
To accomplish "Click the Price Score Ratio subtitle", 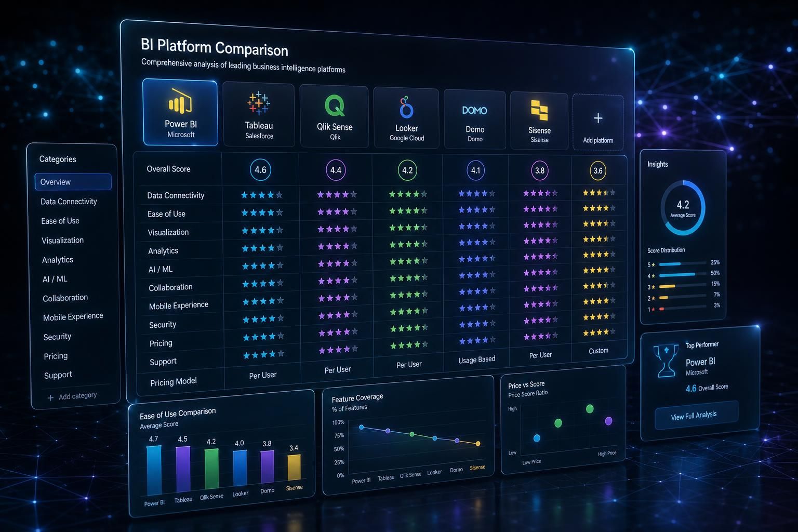I will tap(528, 394).
